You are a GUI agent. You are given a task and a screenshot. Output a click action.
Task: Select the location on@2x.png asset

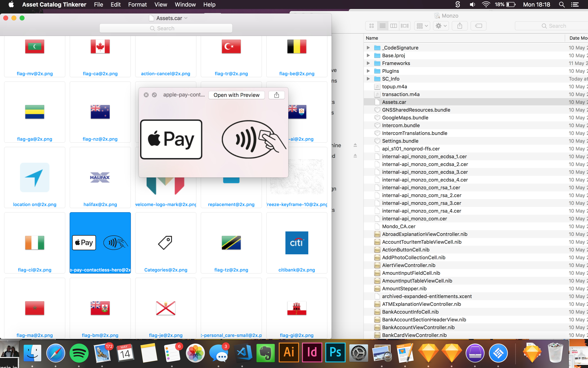35,177
